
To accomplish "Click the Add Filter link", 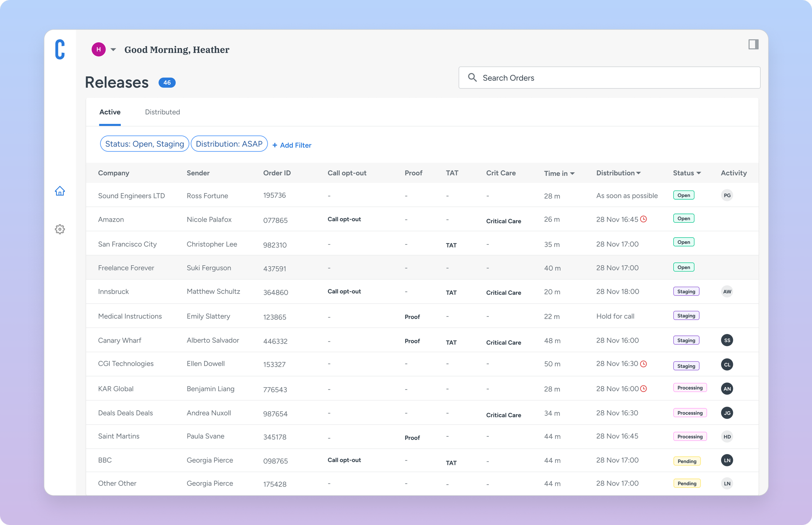I will (x=292, y=145).
